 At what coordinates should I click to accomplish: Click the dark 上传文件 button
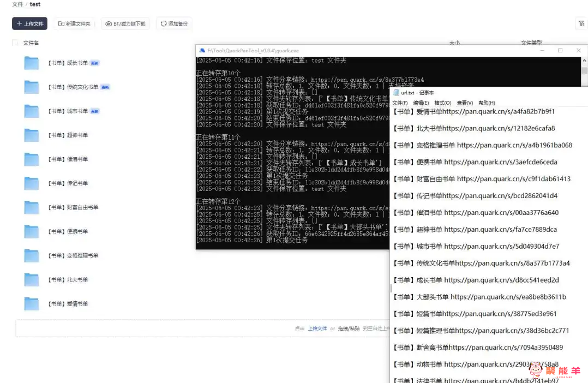29,23
